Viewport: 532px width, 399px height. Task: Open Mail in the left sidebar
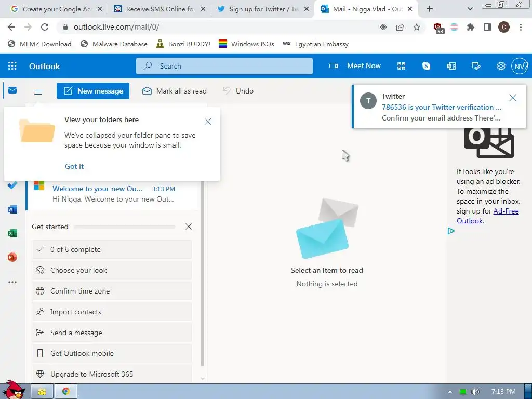click(x=12, y=90)
